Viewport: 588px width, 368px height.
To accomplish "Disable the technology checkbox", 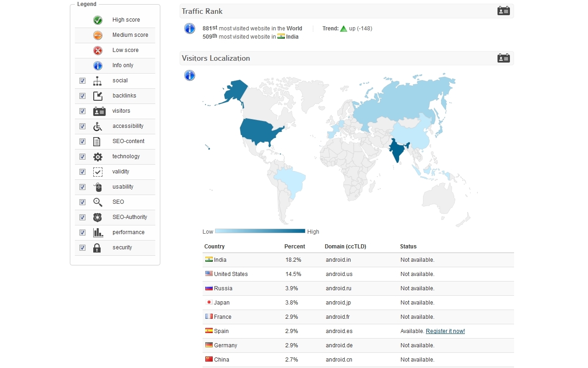I will click(x=82, y=156).
